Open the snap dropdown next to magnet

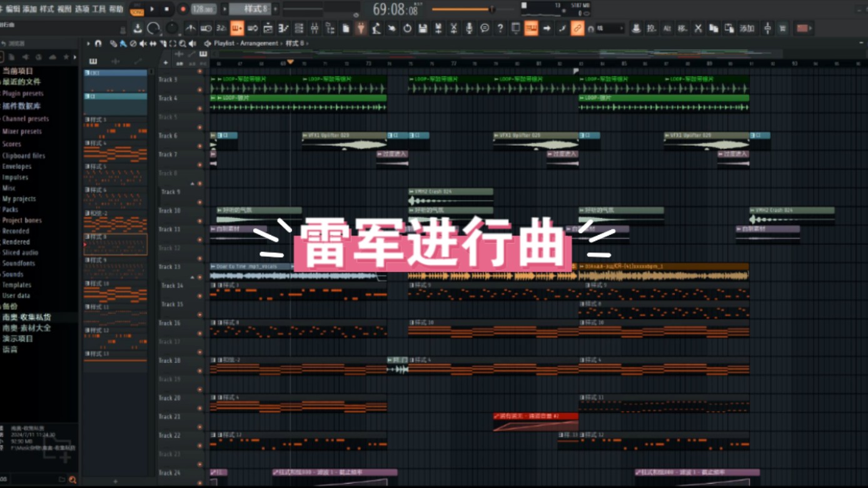610,28
